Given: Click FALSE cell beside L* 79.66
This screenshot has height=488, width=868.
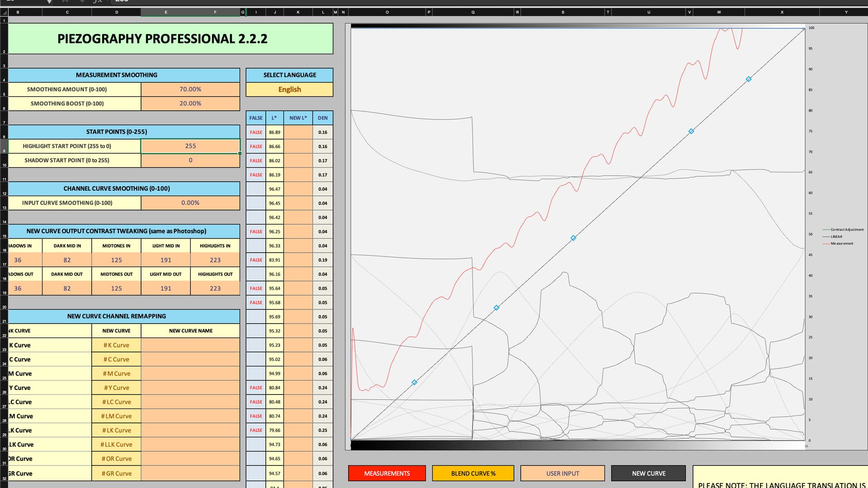Looking at the screenshot, I should point(256,431).
